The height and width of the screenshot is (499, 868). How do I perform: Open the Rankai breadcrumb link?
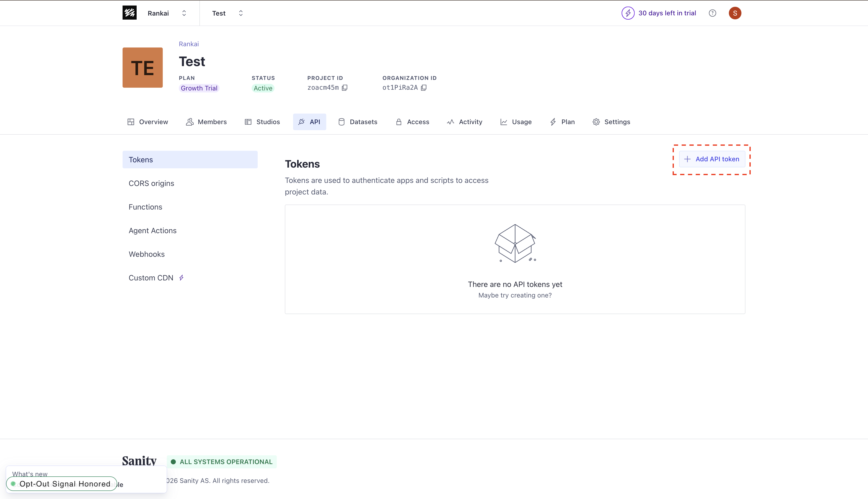pyautogui.click(x=188, y=44)
